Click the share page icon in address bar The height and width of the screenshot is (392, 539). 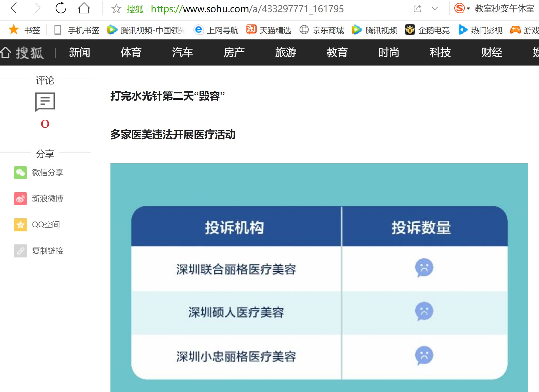[x=417, y=9]
